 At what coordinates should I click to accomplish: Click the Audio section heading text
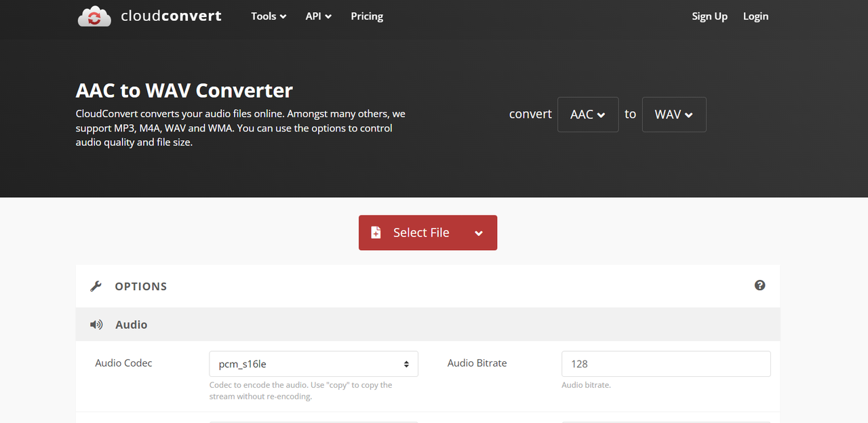pyautogui.click(x=132, y=325)
